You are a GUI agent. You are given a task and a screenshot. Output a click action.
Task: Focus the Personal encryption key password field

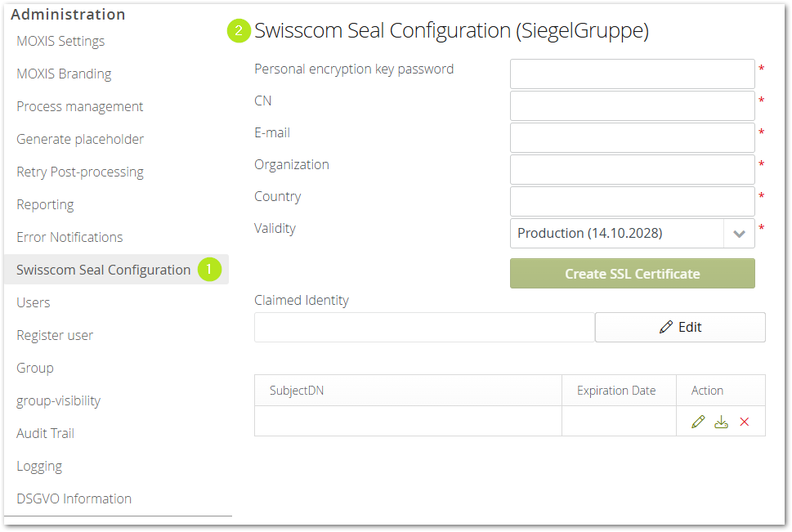point(632,74)
